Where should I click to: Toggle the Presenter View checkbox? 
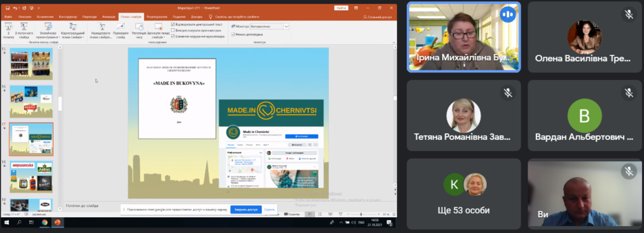[x=233, y=35]
